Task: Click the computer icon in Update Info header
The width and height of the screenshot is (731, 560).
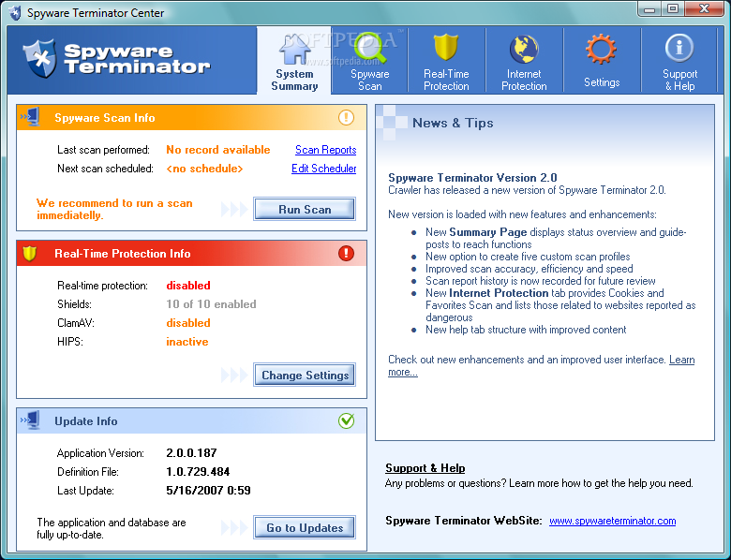Action: 30,420
